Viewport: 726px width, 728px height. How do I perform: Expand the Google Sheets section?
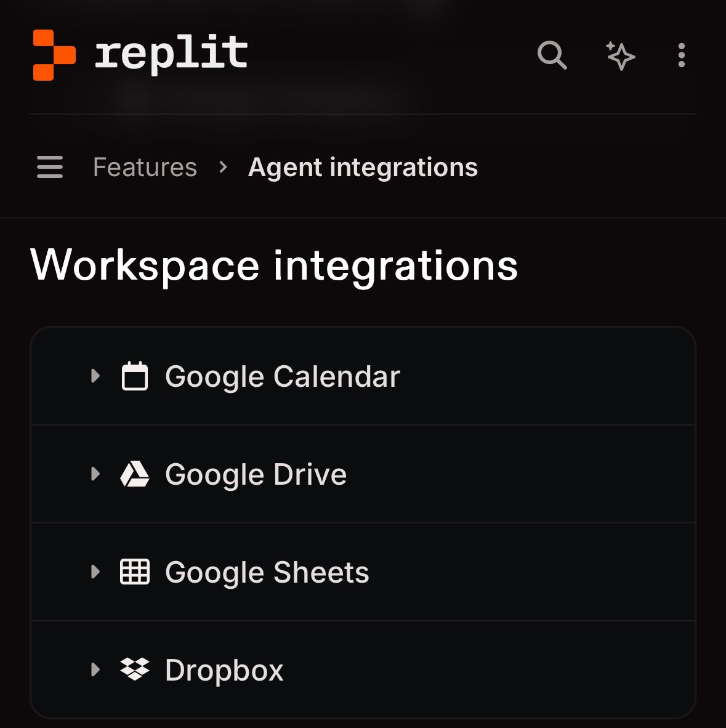point(95,572)
